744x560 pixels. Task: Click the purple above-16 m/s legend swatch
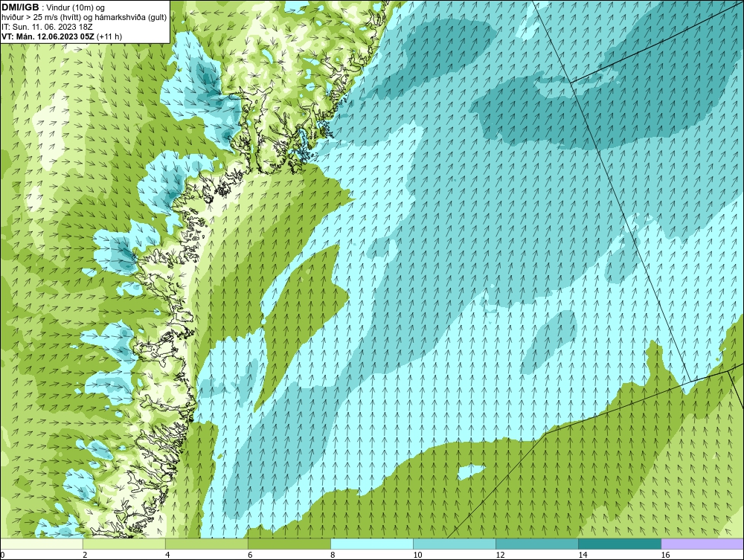coord(702,544)
